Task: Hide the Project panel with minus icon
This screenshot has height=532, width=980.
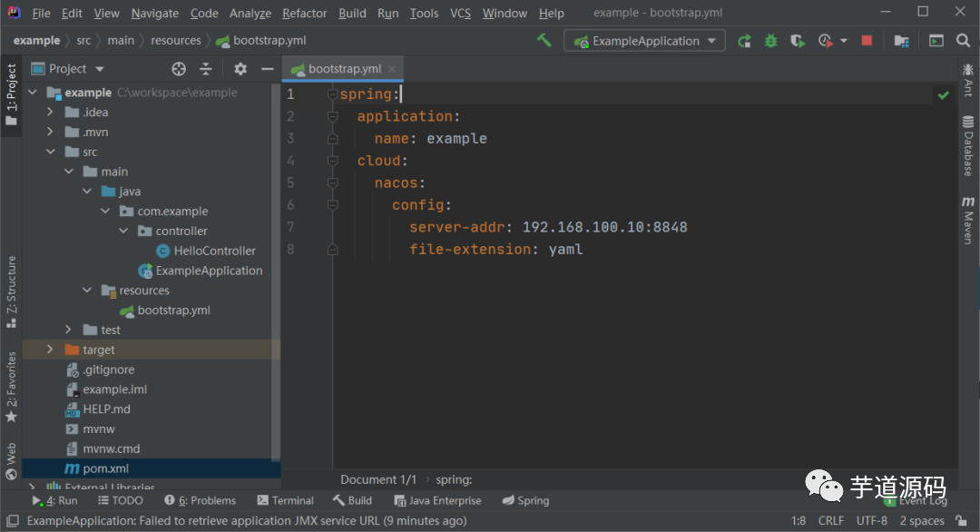Action: coord(268,69)
